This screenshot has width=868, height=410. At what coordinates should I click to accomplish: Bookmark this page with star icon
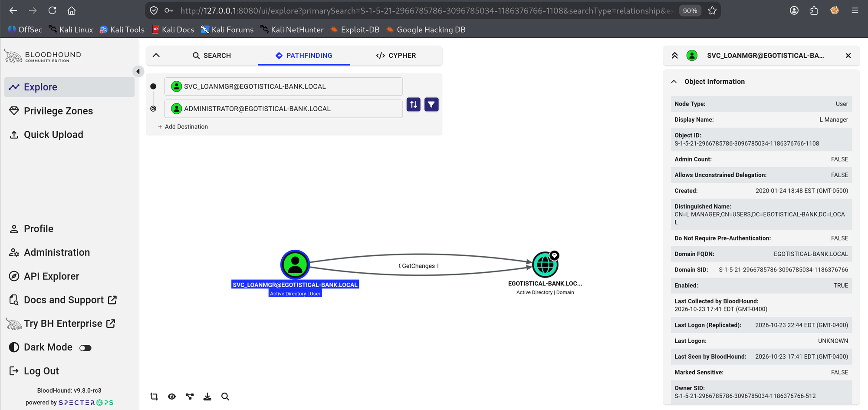click(712, 10)
